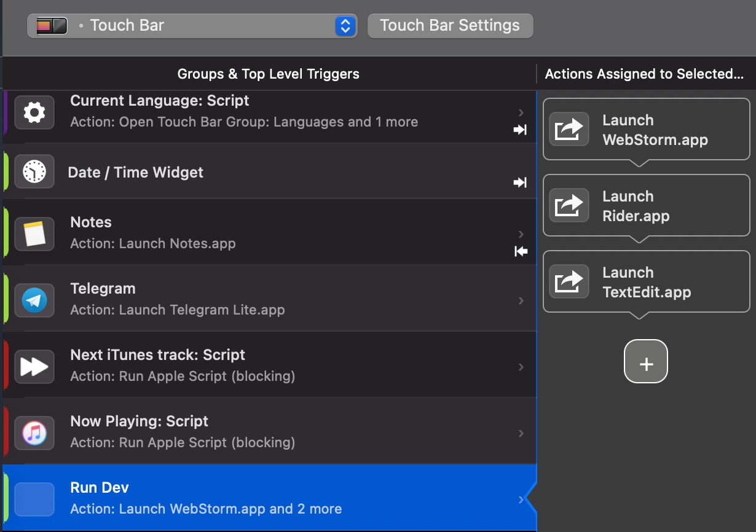Expand the Telegram row chevron

click(521, 300)
